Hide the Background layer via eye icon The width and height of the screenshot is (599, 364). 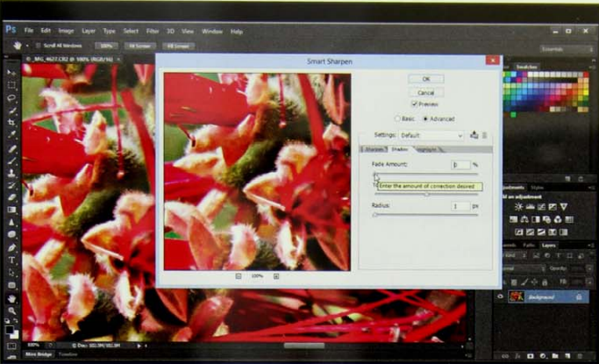tap(501, 297)
